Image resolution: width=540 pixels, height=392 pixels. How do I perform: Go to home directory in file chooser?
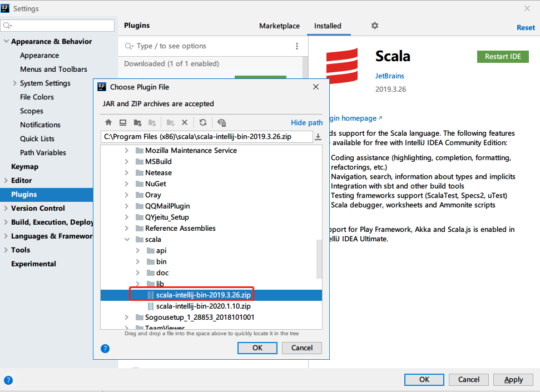108,122
